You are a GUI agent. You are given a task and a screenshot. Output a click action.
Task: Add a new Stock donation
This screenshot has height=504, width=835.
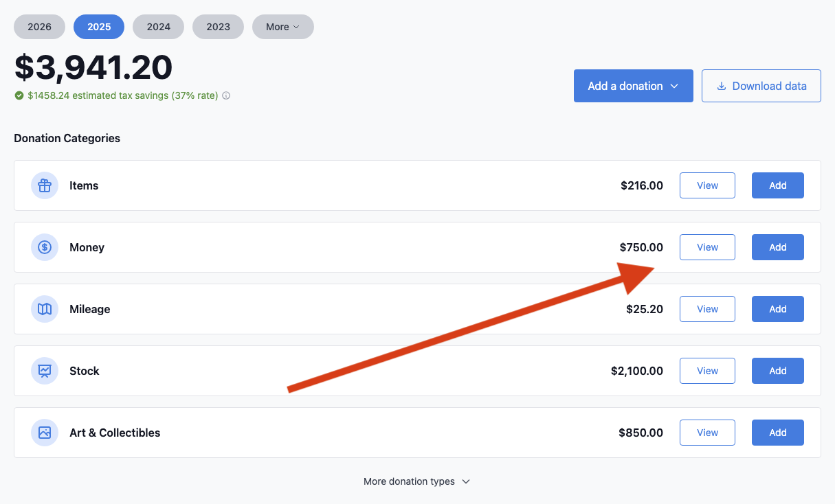[x=777, y=371]
